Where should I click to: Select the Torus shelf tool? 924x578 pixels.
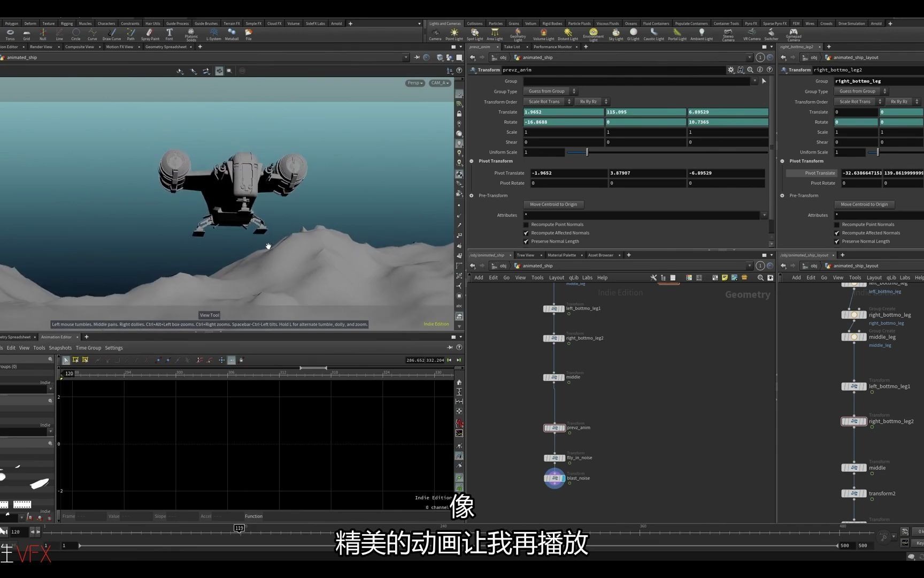[10, 34]
